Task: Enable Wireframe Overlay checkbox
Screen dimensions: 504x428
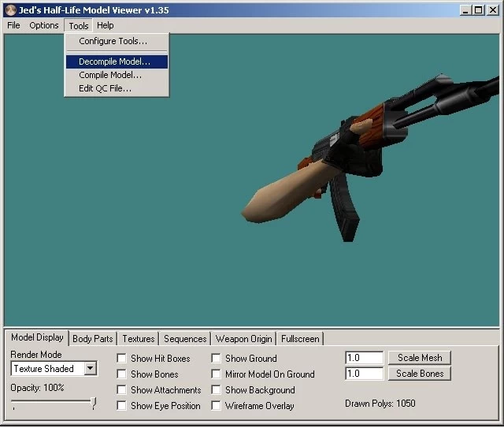Action: (x=216, y=405)
